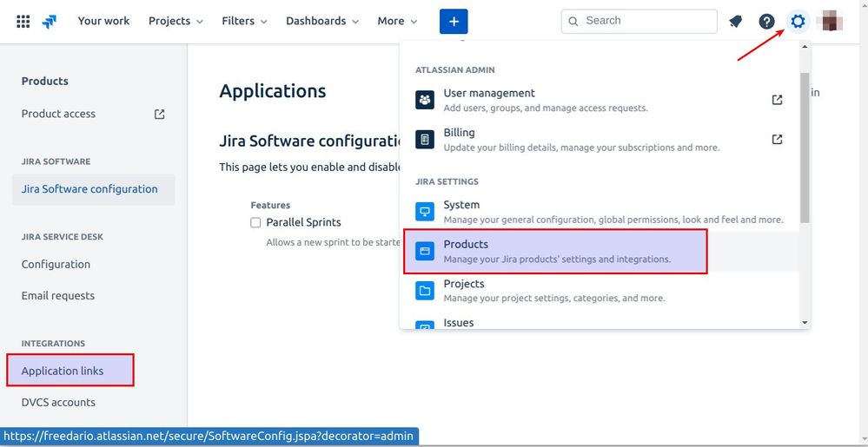Viewport: 868px width, 447px height.
Task: Open Your work page
Action: [x=103, y=21]
